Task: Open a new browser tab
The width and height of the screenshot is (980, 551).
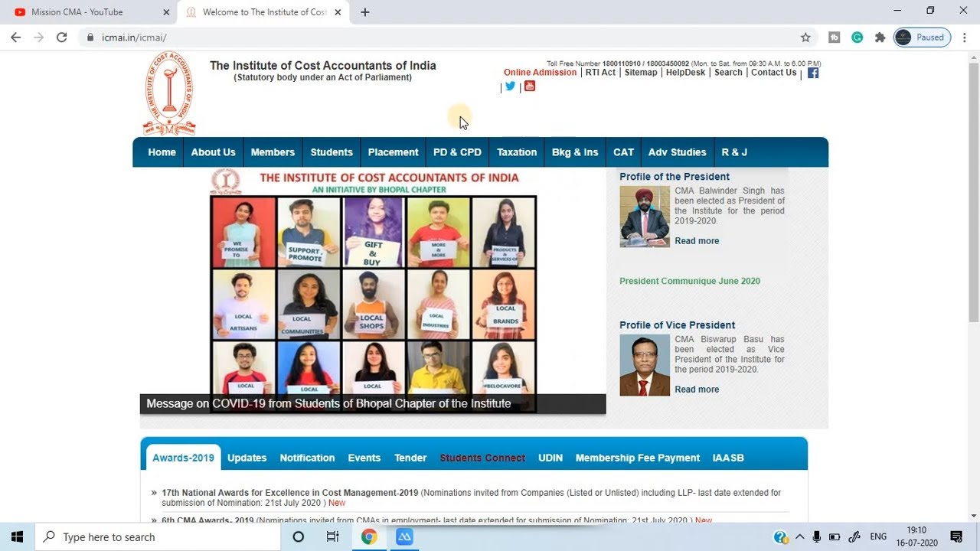Action: [x=365, y=12]
